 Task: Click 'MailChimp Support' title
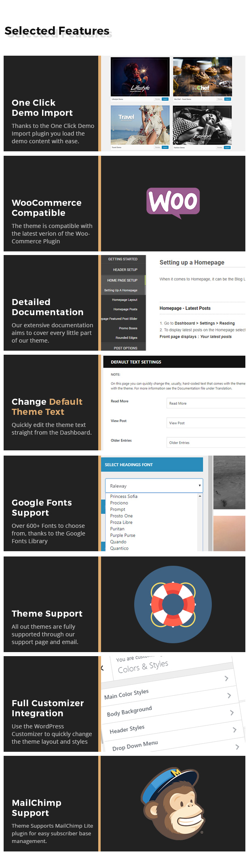click(36, 808)
